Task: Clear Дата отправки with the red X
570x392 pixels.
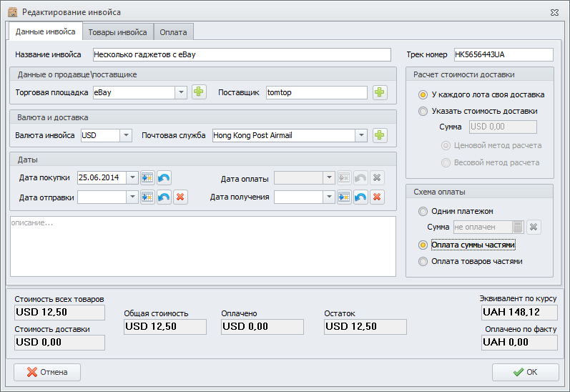Action: 180,197
